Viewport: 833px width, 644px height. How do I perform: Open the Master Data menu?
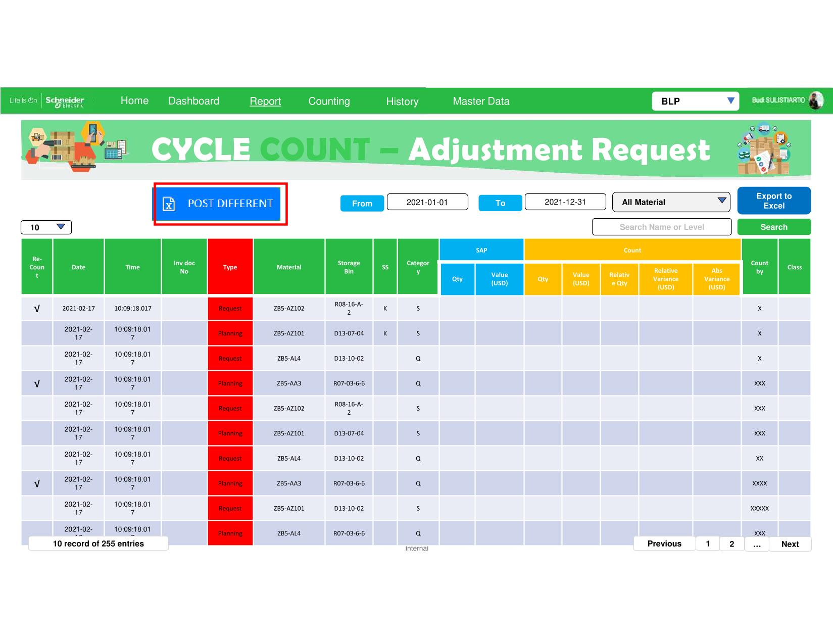point(481,102)
